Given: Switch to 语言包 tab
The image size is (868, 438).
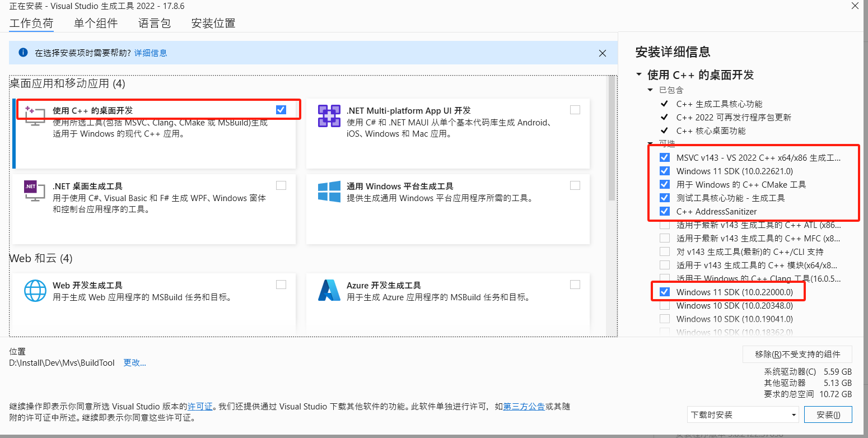Looking at the screenshot, I should click(x=155, y=23).
